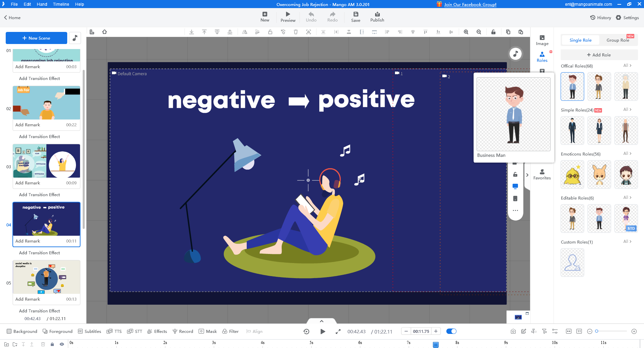Select the Subtitles tool
644x348 pixels.
click(x=89, y=331)
